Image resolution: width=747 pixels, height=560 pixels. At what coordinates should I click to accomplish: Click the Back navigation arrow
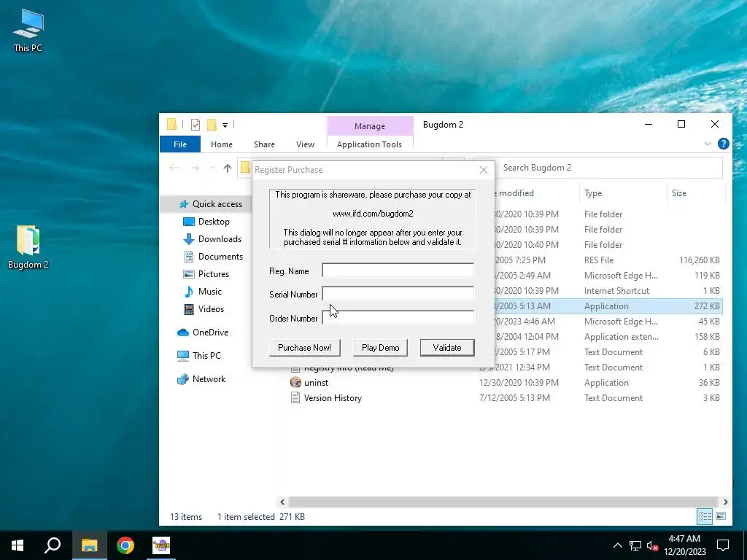[x=174, y=168]
